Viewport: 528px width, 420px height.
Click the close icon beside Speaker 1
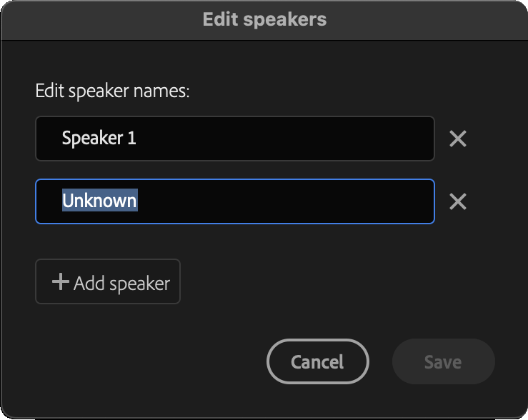tap(457, 139)
